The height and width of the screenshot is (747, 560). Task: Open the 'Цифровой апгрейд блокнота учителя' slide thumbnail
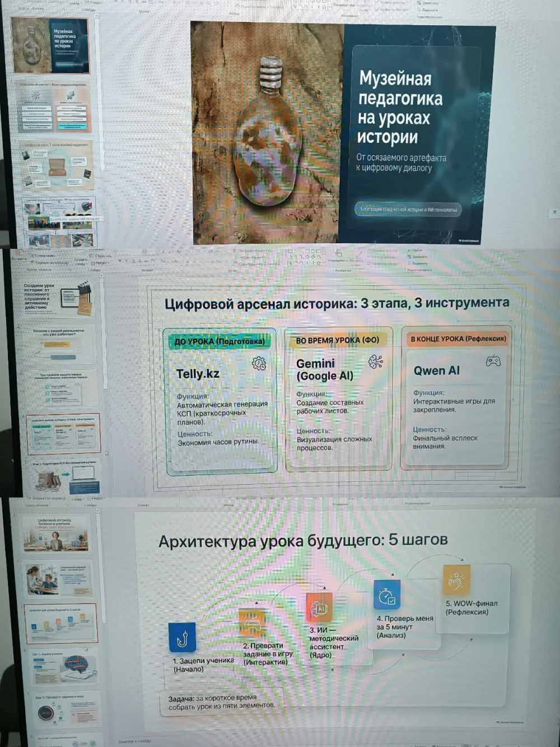[56, 533]
